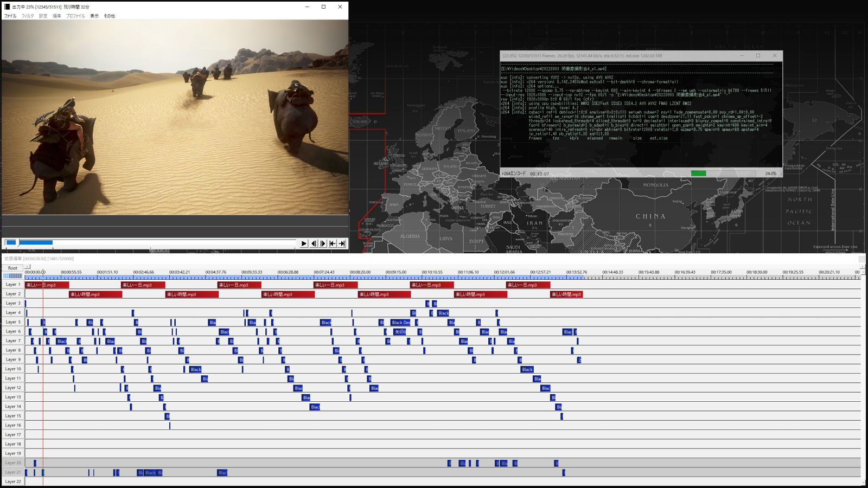Viewport: 868px width, 488px height.
Task: Step forward one frame in AviUtl
Action: point(323,243)
